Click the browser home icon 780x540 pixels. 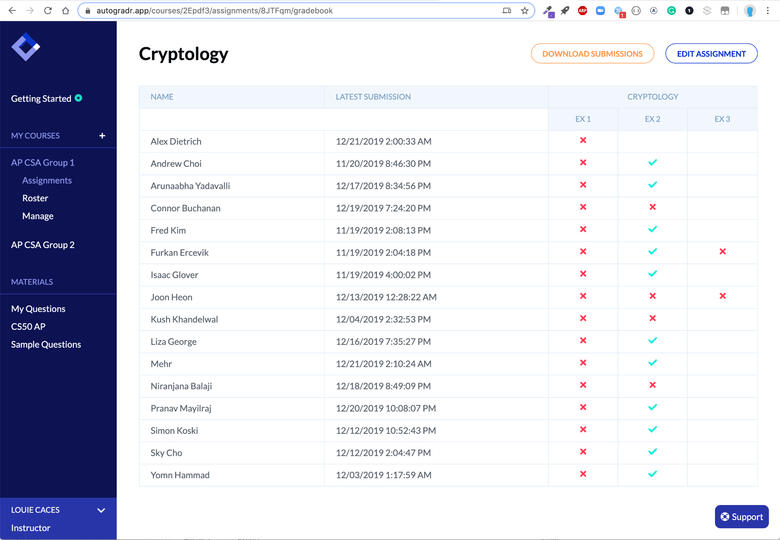[66, 10]
